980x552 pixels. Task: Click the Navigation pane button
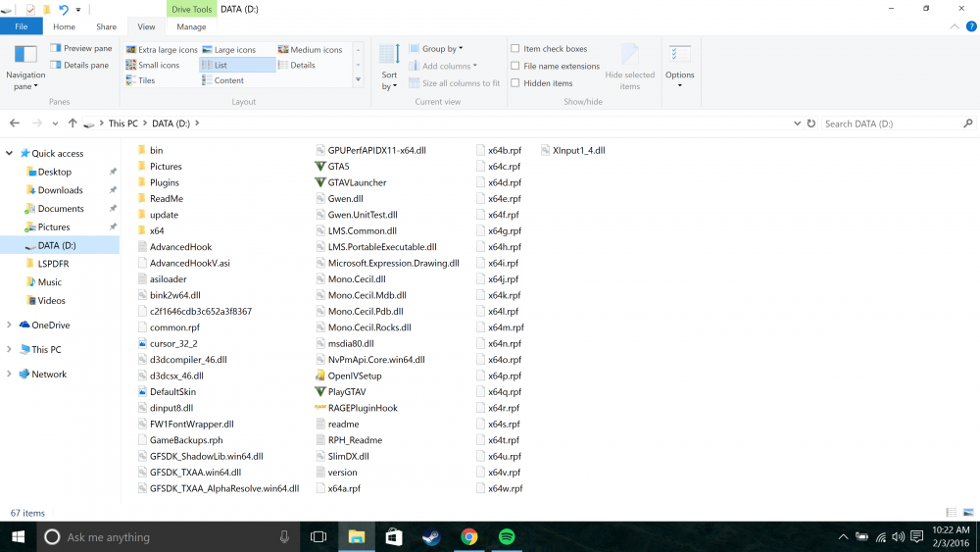25,68
